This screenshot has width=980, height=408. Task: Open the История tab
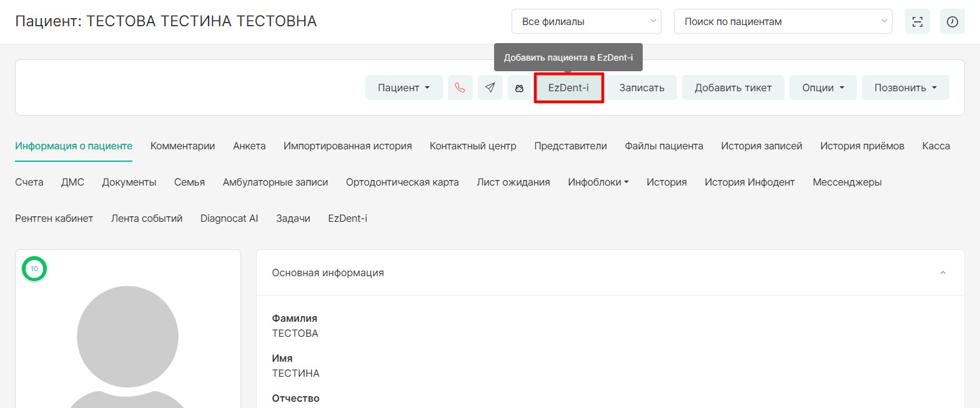pyautogui.click(x=666, y=182)
